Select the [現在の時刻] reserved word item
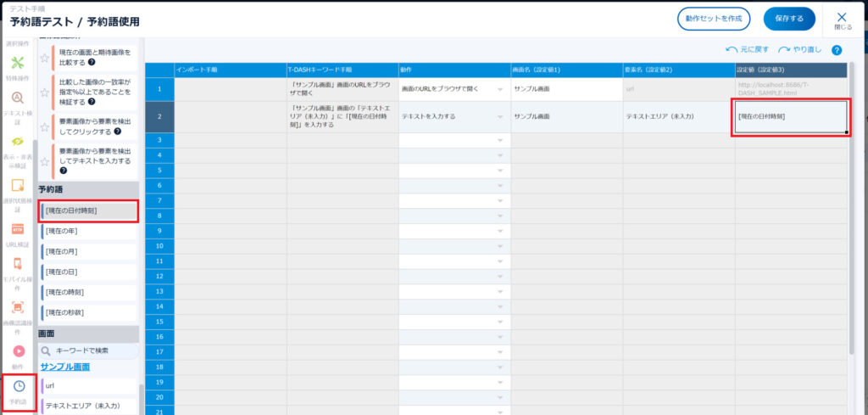 pyautogui.click(x=88, y=292)
